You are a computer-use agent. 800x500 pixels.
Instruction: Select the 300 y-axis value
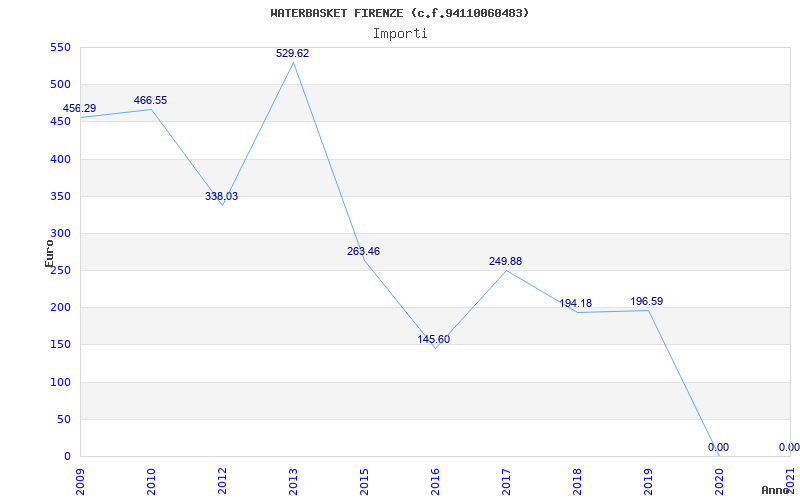click(60, 234)
